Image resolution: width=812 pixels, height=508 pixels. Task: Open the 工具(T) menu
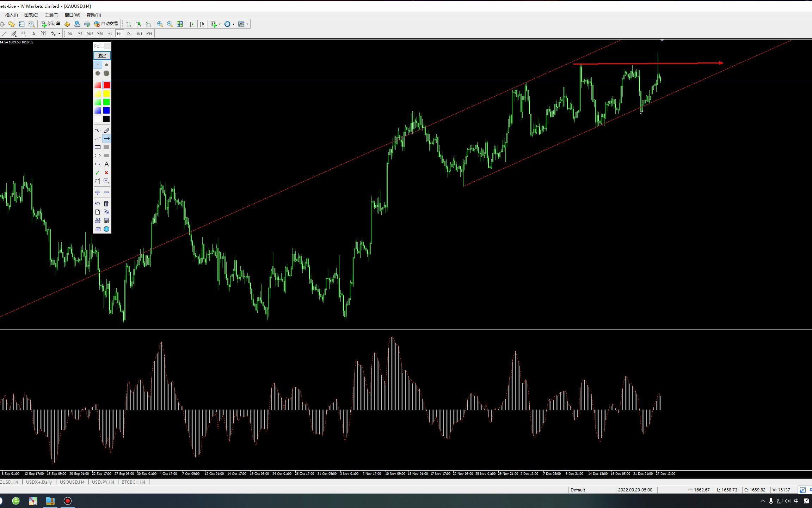click(51, 15)
